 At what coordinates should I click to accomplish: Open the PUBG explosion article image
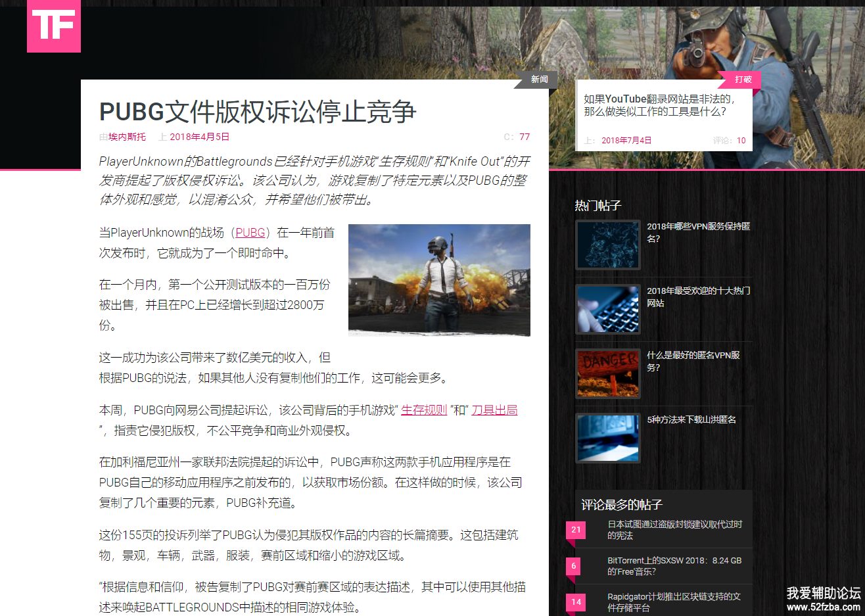click(x=439, y=280)
